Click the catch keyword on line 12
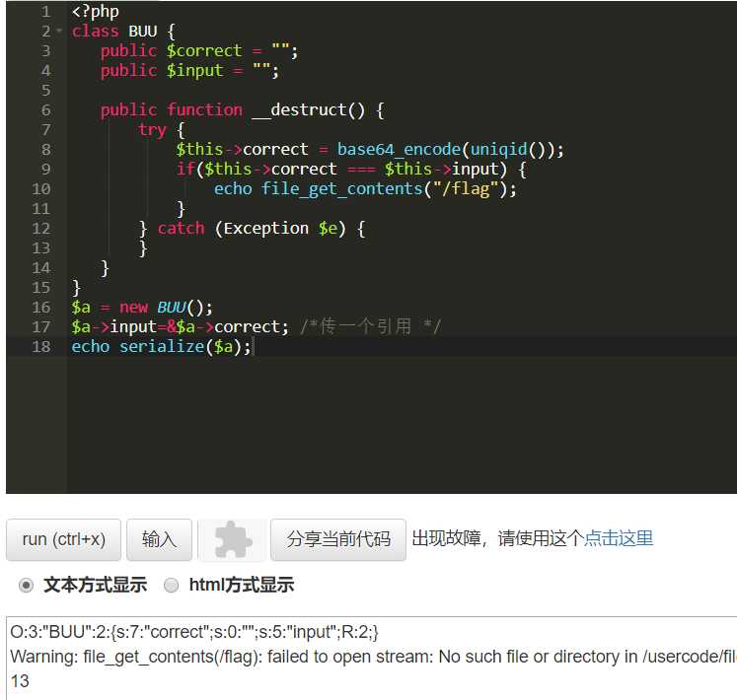This screenshot has height=700, width=737. 181,229
